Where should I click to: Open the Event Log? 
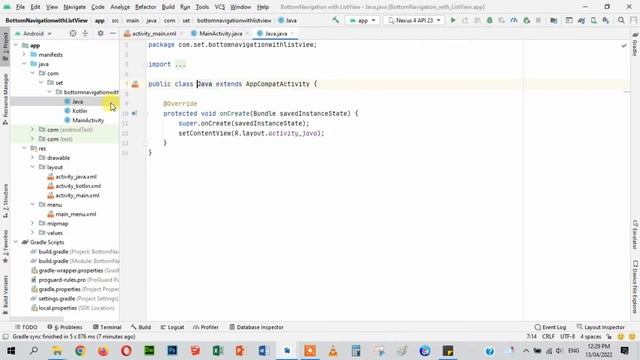[x=550, y=327]
